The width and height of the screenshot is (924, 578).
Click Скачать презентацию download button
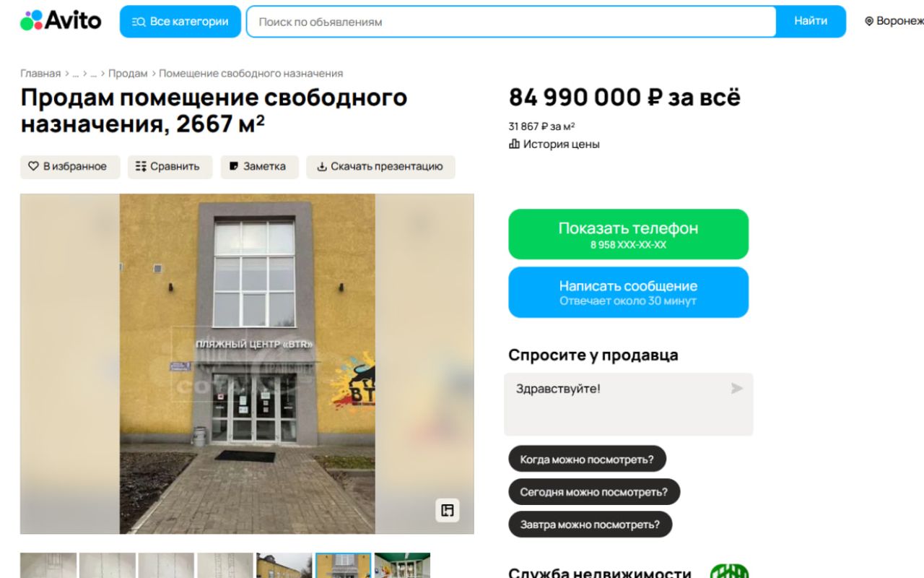(380, 166)
